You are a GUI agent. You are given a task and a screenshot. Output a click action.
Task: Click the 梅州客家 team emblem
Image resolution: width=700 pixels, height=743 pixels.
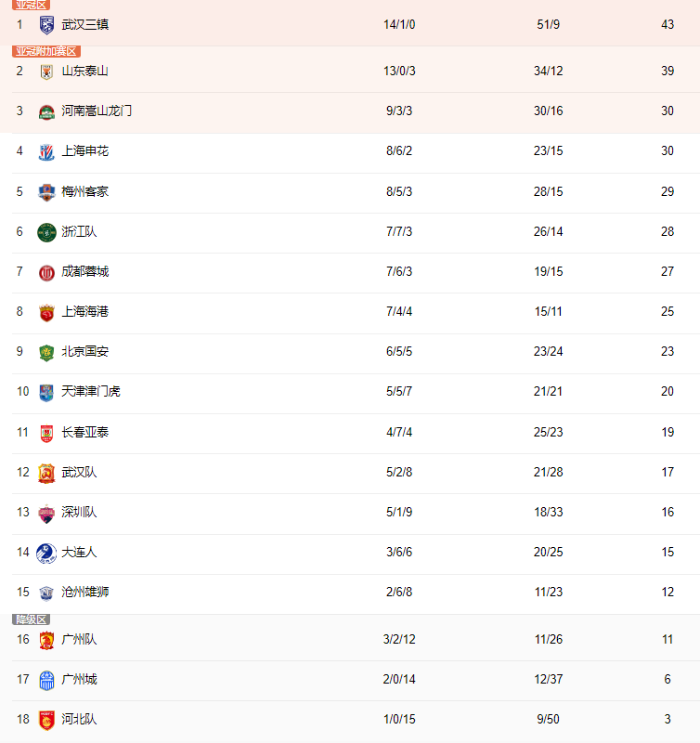point(46,192)
